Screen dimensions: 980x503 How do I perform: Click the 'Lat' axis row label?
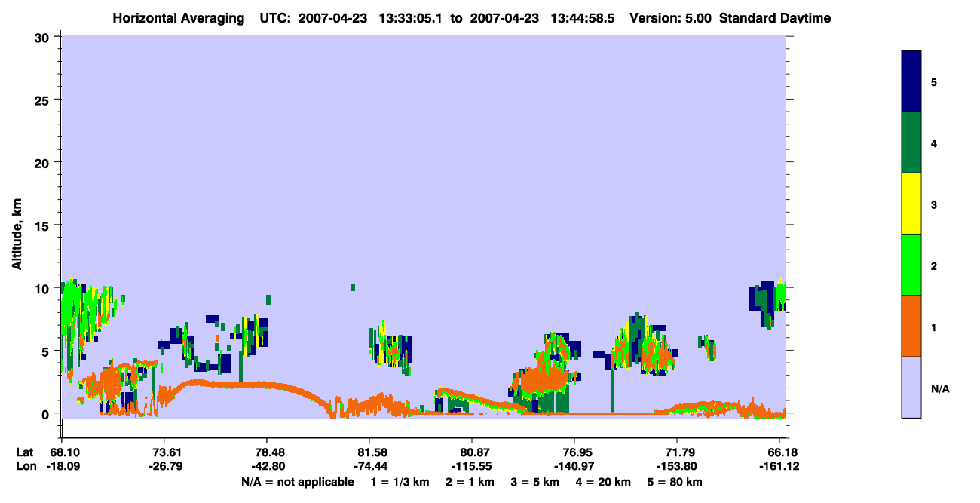(25, 452)
